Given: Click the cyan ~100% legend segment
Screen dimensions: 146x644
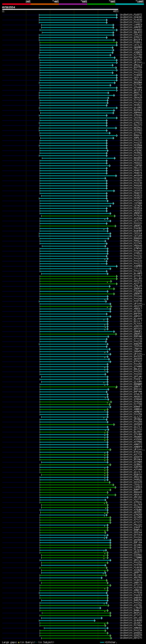Looking at the screenshot, I should coord(130,4).
